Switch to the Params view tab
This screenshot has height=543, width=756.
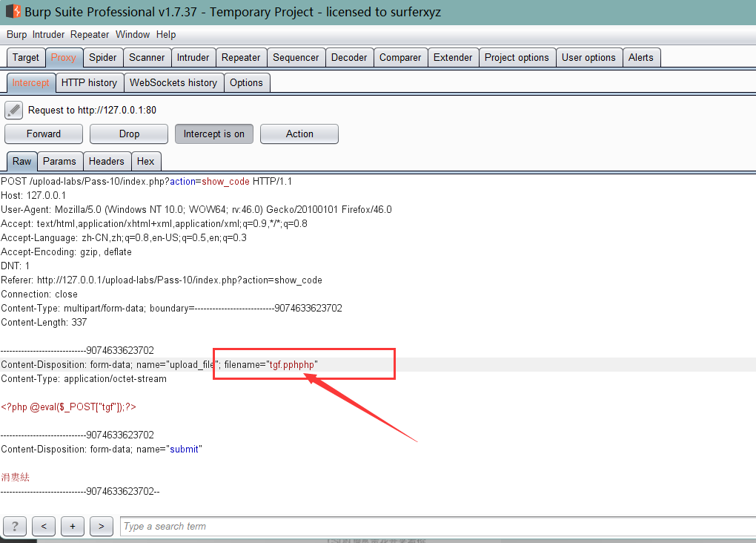(x=60, y=161)
